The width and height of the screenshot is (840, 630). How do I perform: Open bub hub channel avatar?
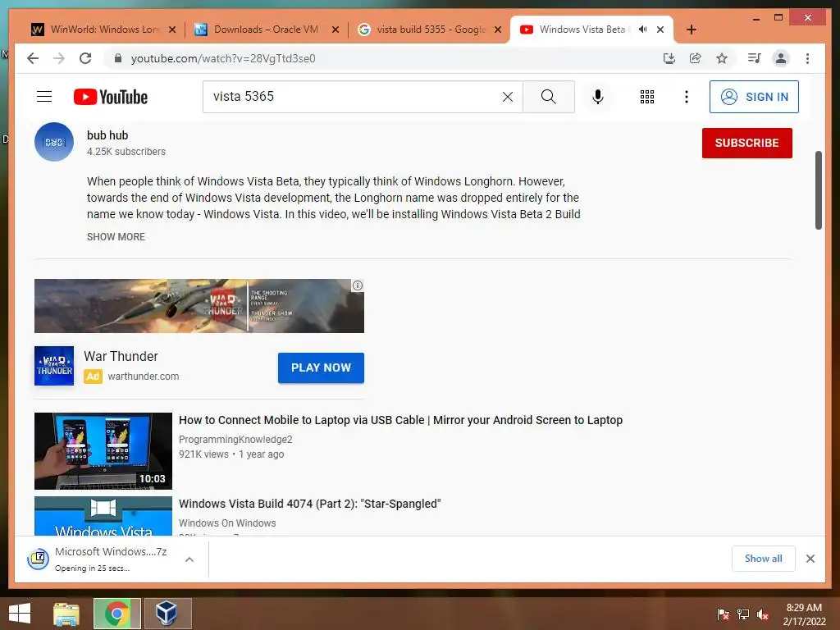click(54, 142)
